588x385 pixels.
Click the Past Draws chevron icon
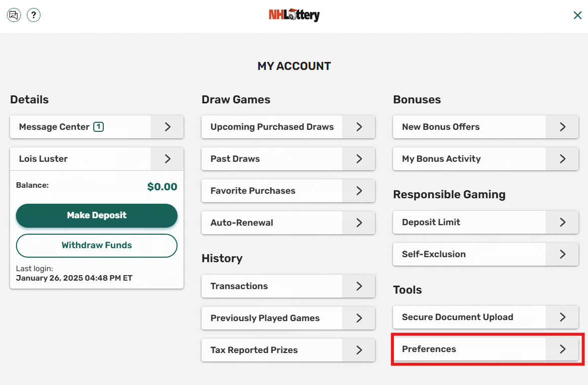358,159
